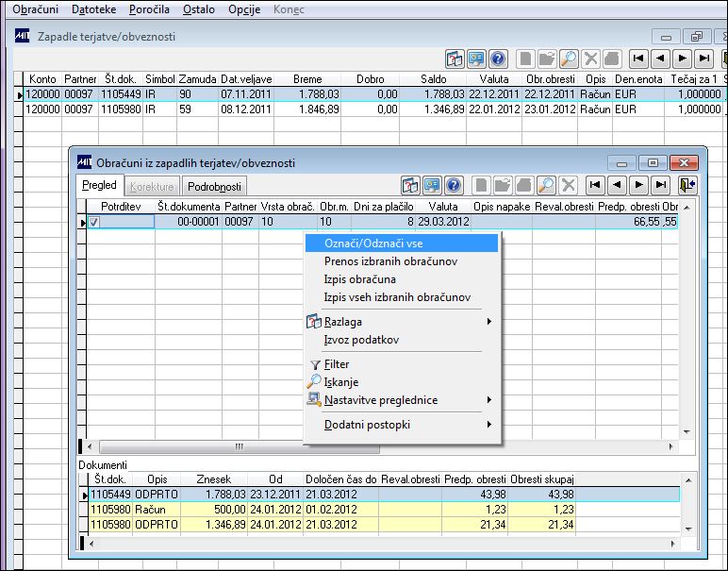
Task: Click the search magnifier in outer toolbar
Action: pos(569,59)
